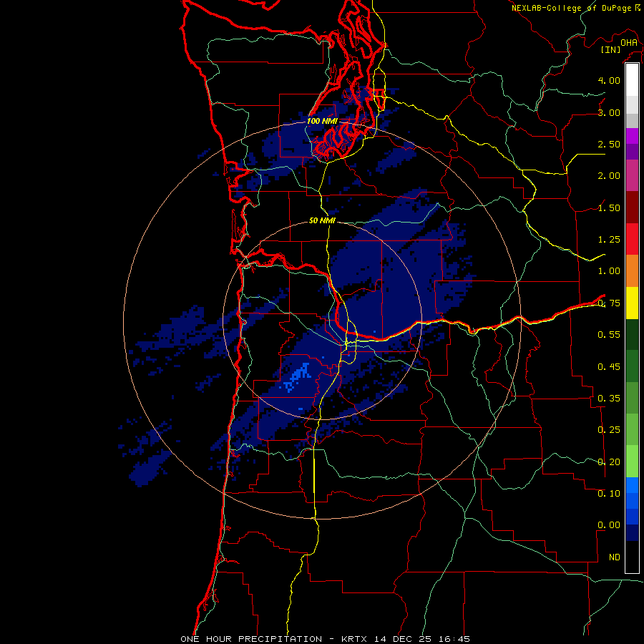
Task: Click the ND legend label
Action: pos(615,557)
